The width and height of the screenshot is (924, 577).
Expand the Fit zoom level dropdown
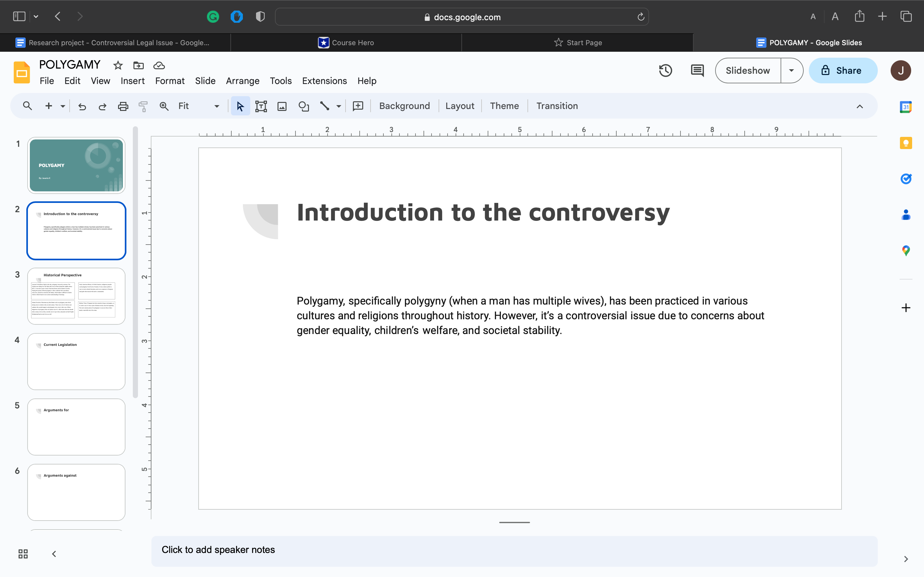click(217, 106)
